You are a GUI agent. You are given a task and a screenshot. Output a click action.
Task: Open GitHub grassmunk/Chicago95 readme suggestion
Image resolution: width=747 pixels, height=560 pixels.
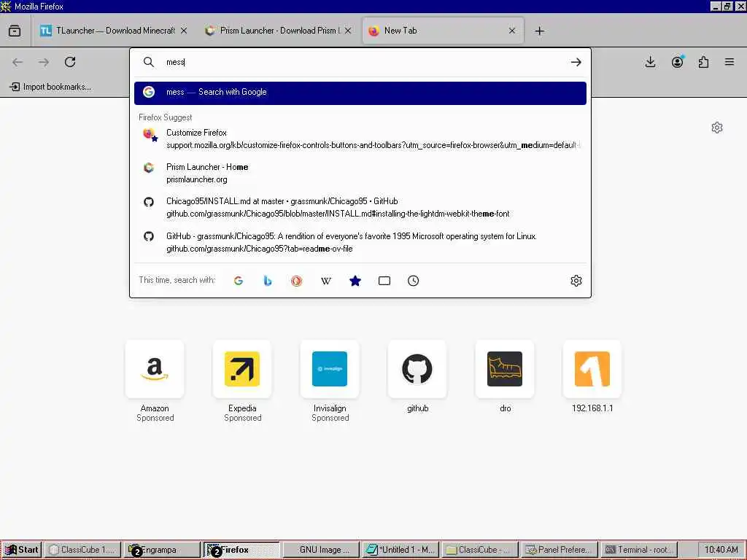tap(360, 242)
